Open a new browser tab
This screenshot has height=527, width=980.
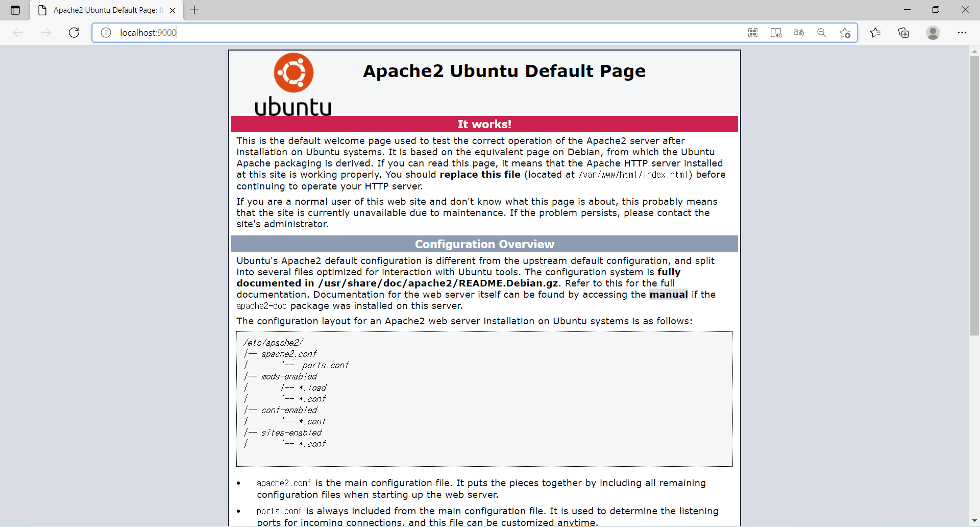coord(194,10)
